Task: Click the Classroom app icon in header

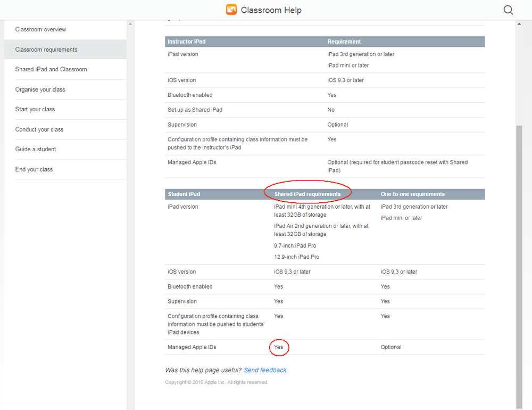Action: point(231,10)
